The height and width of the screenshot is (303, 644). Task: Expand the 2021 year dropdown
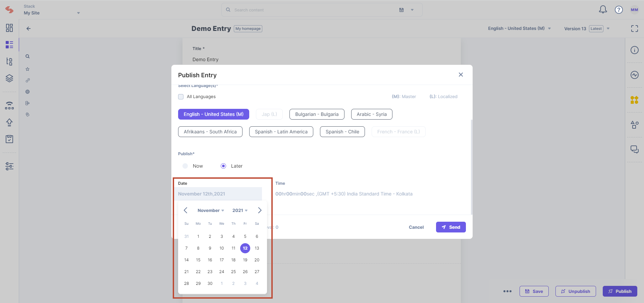click(x=240, y=210)
